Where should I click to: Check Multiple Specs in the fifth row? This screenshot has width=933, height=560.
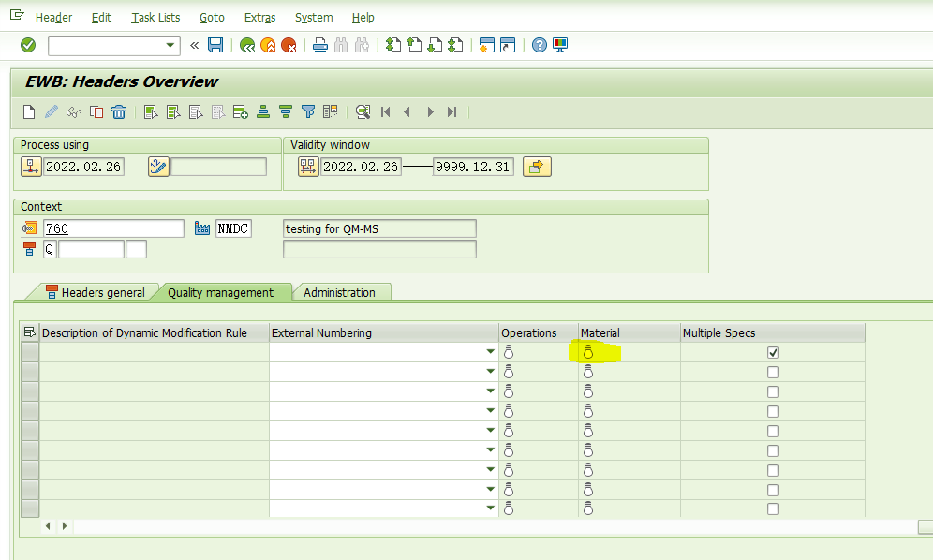coord(773,432)
